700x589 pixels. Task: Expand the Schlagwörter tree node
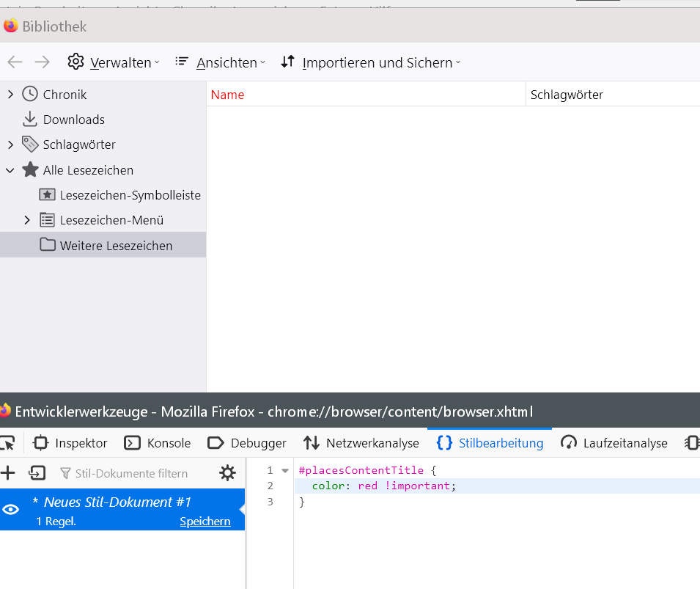10,145
